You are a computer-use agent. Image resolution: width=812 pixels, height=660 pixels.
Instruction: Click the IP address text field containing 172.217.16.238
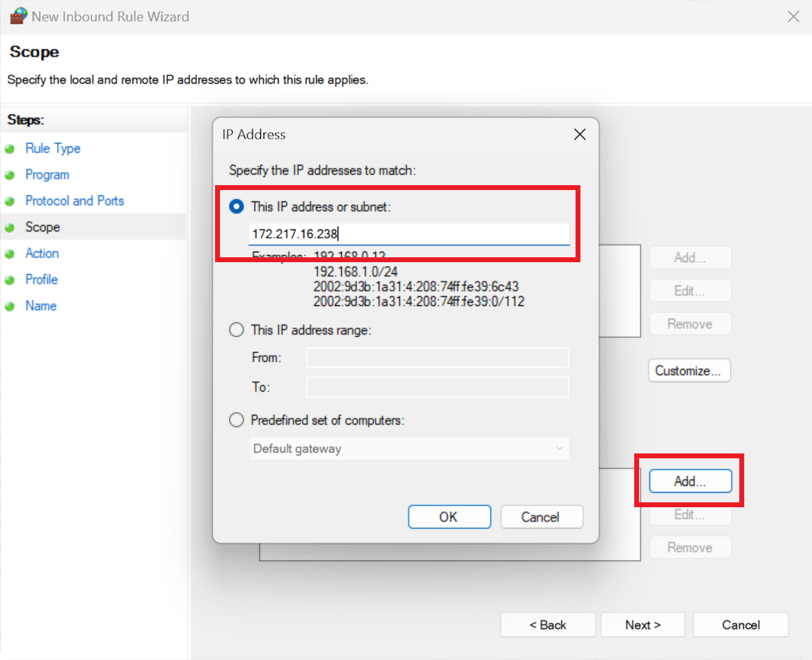click(408, 234)
